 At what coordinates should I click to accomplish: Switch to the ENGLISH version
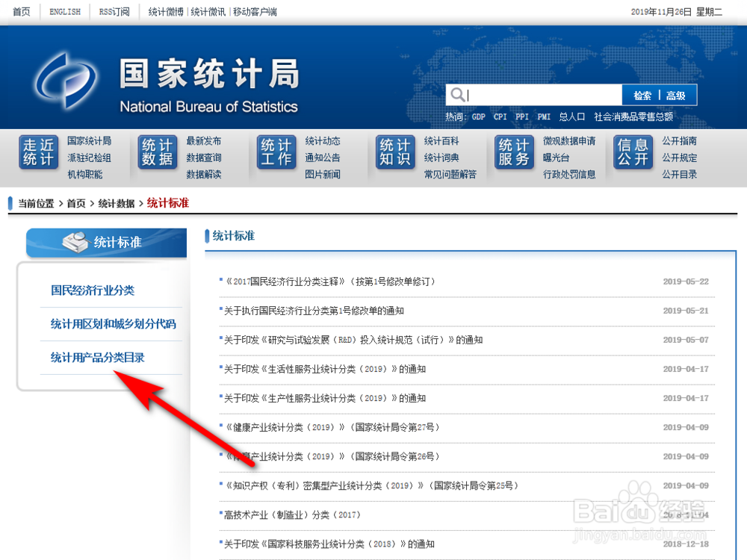(x=63, y=11)
